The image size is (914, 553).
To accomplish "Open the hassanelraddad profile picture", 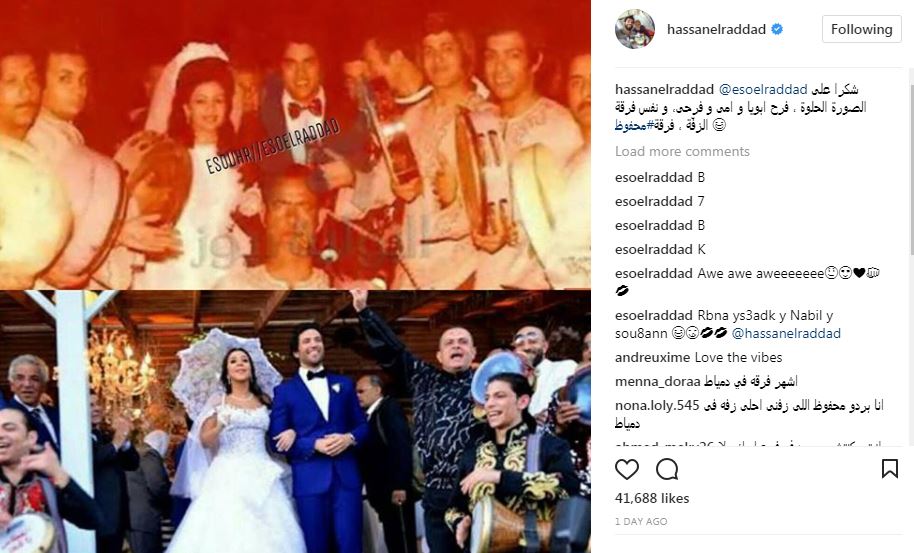I will [635, 29].
